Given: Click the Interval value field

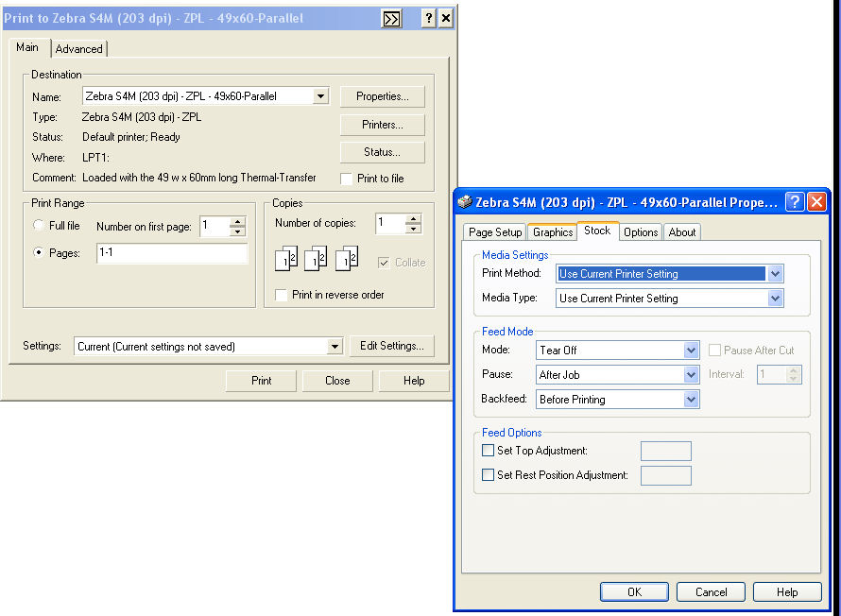Looking at the screenshot, I should coord(771,374).
